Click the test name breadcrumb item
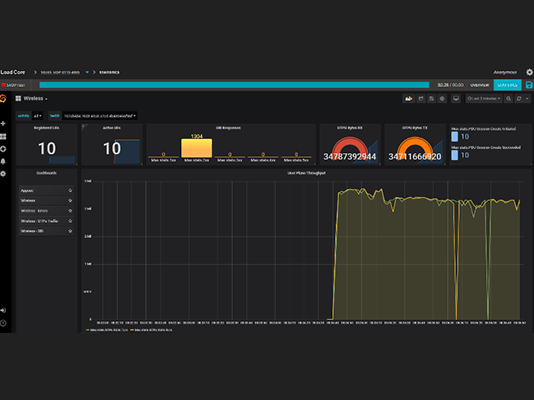 pyautogui.click(x=60, y=72)
